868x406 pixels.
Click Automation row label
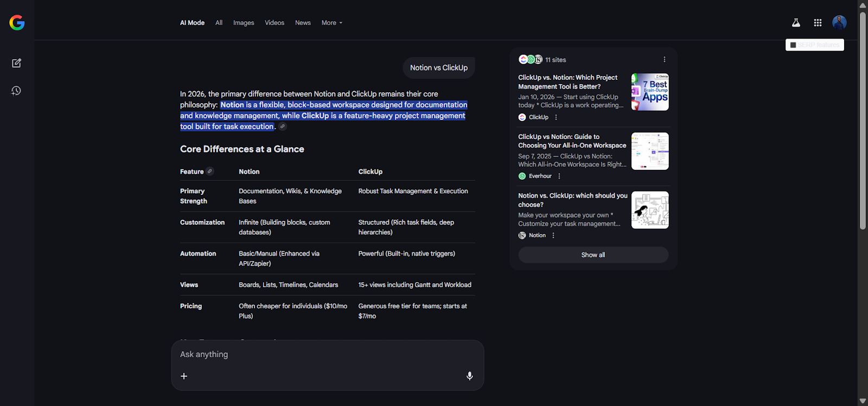[x=198, y=253]
